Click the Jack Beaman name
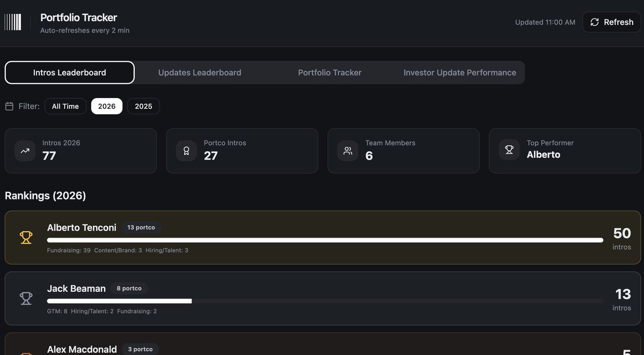The image size is (644, 355). click(x=76, y=289)
